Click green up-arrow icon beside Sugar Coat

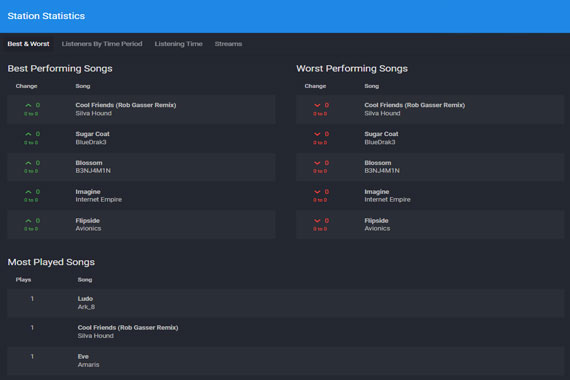tap(28, 134)
